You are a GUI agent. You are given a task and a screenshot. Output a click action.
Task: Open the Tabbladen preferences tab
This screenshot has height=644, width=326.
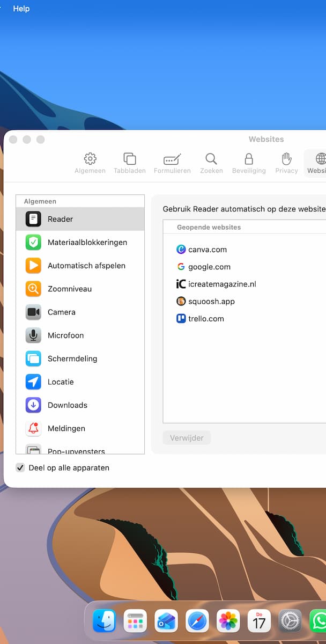click(129, 163)
